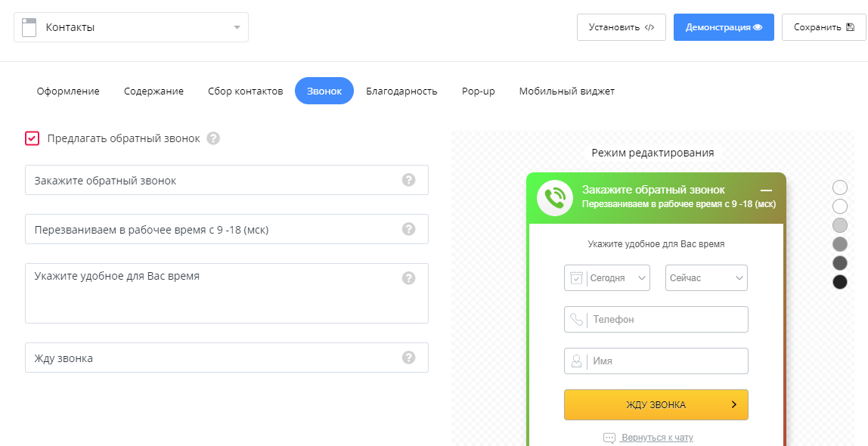Click the Телефон input in preview widget
Screen dimensions: 868x446
(656, 319)
